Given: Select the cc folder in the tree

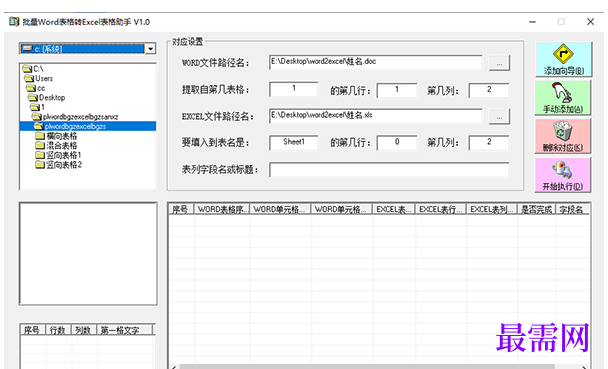Looking at the screenshot, I should (36, 88).
